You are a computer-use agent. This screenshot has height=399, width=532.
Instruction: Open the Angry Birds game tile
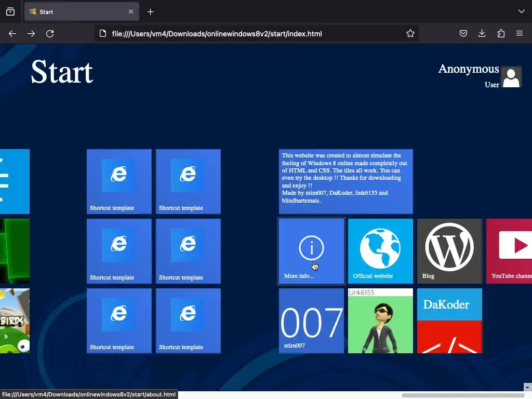(x=15, y=321)
